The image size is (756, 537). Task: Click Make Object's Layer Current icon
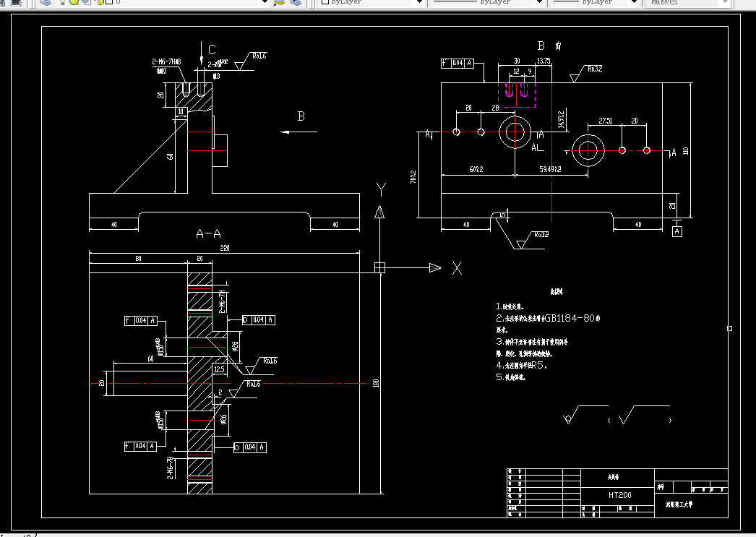279,2
